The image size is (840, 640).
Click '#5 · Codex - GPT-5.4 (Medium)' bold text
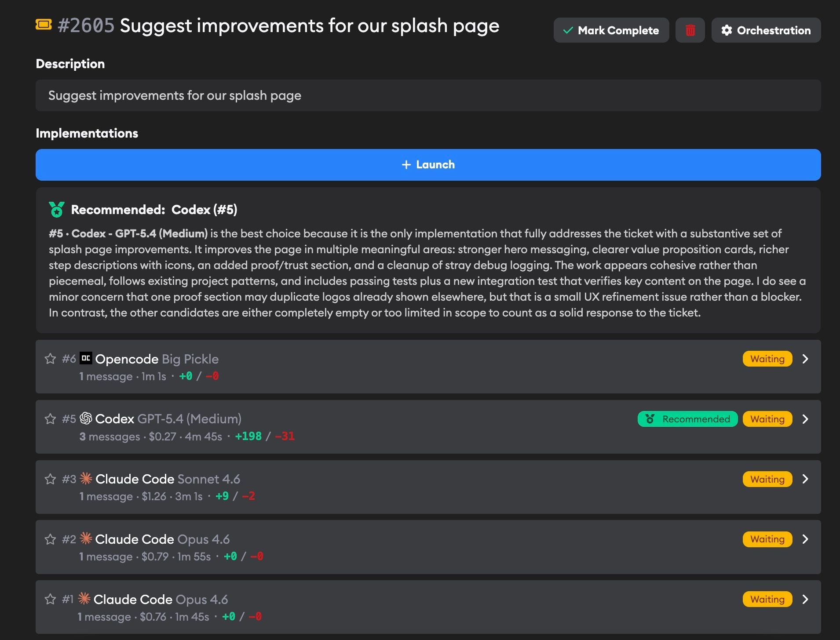128,233
